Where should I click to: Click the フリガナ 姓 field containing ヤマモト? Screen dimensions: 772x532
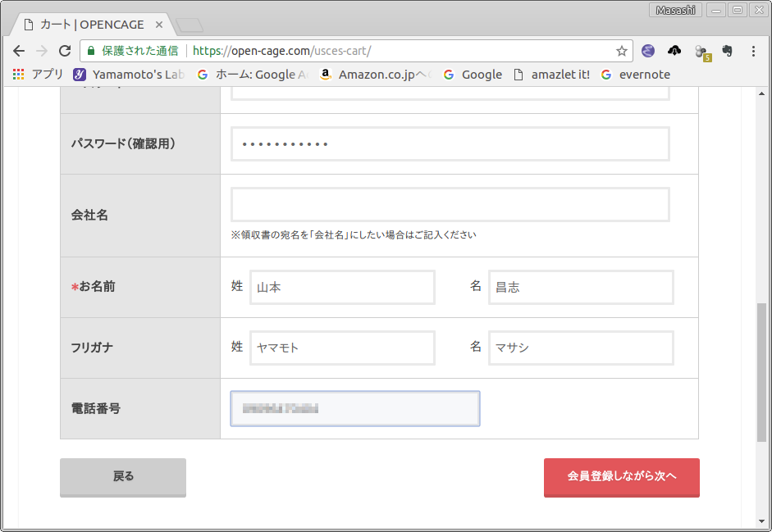(x=342, y=348)
